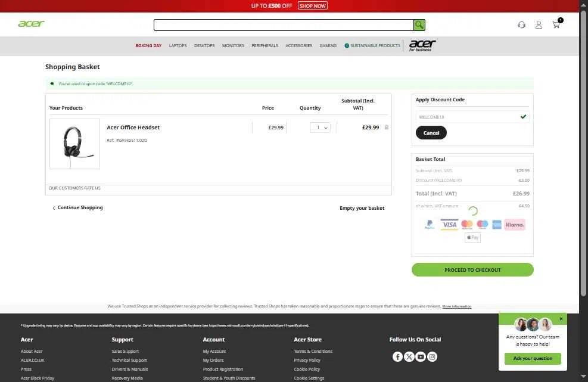Screen dimensions: 588x382
Task: Click Ask your question button
Action: (533, 358)
